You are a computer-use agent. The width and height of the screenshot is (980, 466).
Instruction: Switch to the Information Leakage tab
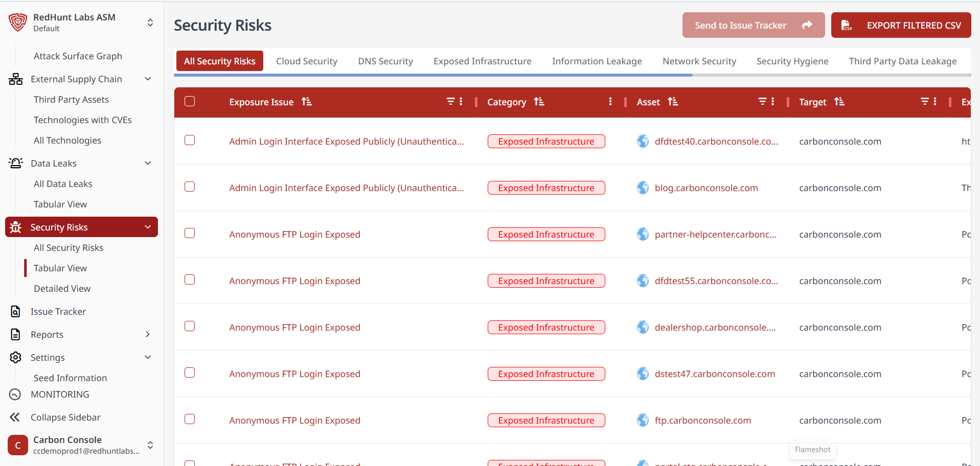coord(597,61)
